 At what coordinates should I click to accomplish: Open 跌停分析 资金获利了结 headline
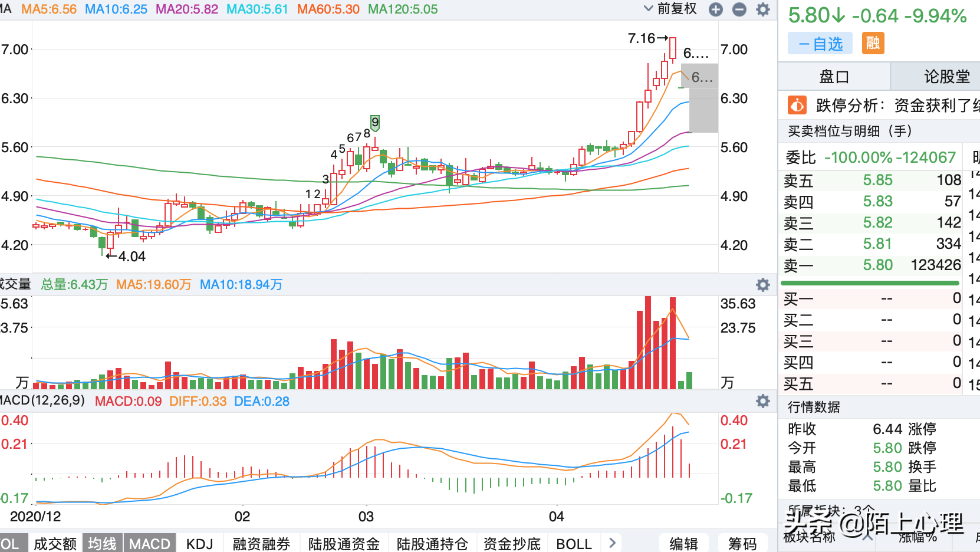click(897, 106)
